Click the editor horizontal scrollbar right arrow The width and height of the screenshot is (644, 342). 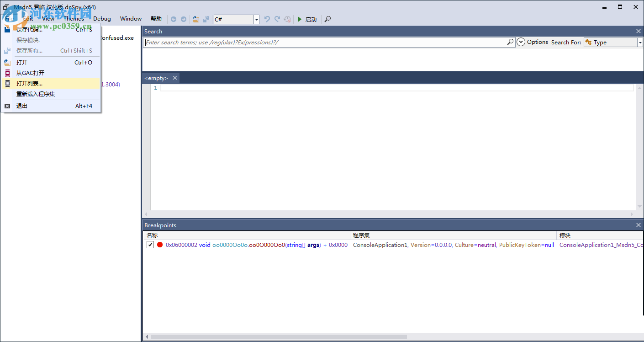click(x=632, y=214)
